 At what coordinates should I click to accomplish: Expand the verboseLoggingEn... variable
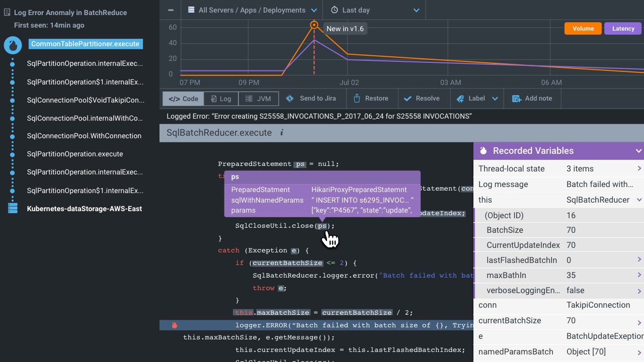point(639,291)
